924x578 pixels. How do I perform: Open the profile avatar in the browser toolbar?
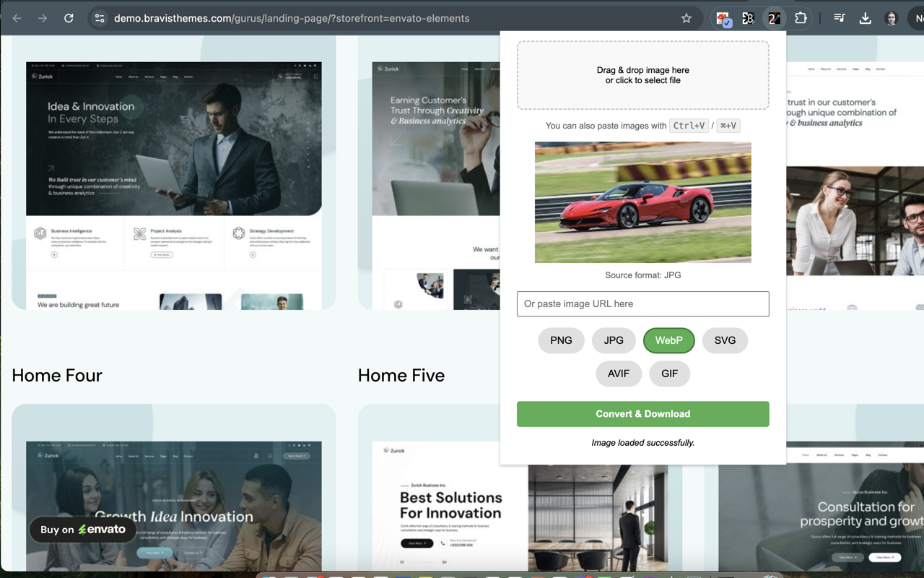892,19
